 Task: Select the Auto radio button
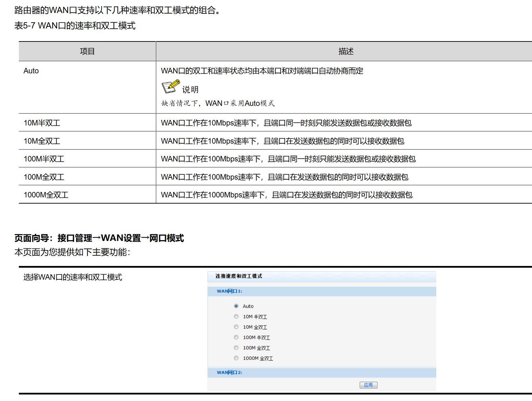coord(236,306)
